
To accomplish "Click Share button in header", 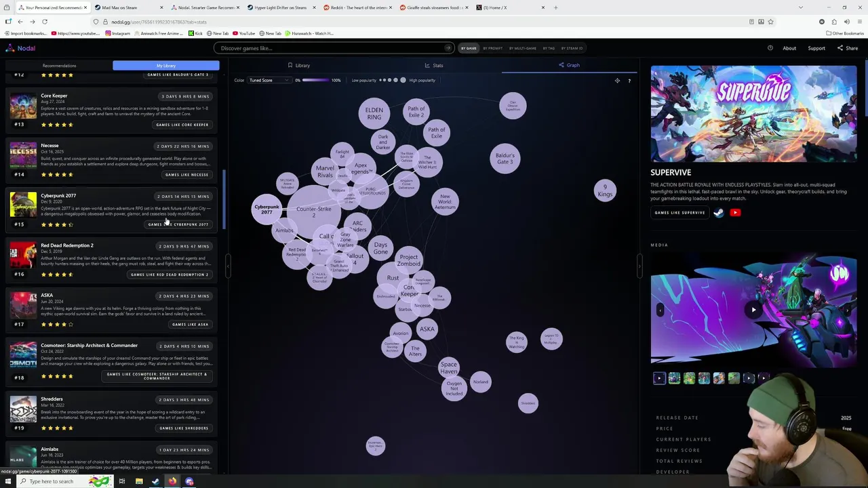I will pyautogui.click(x=848, y=48).
